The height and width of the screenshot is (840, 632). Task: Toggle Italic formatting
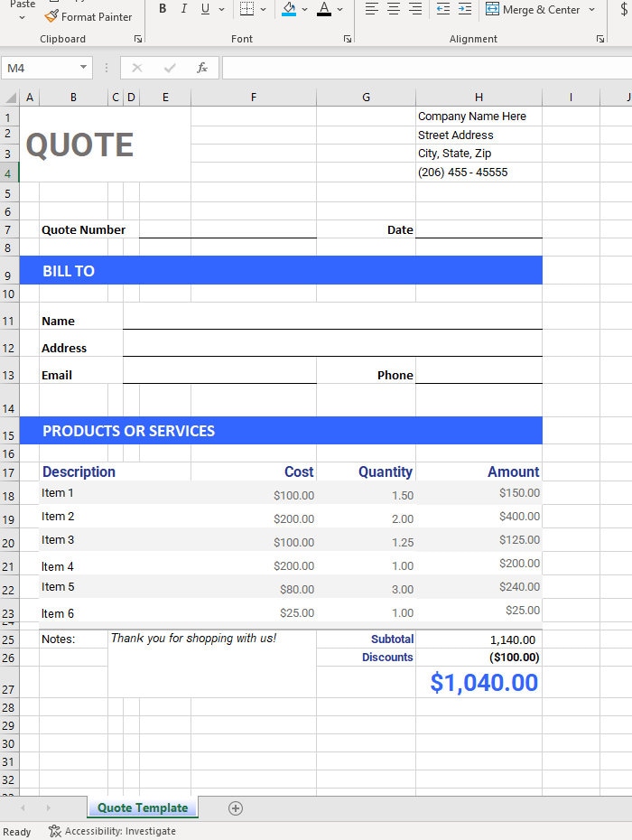point(183,8)
